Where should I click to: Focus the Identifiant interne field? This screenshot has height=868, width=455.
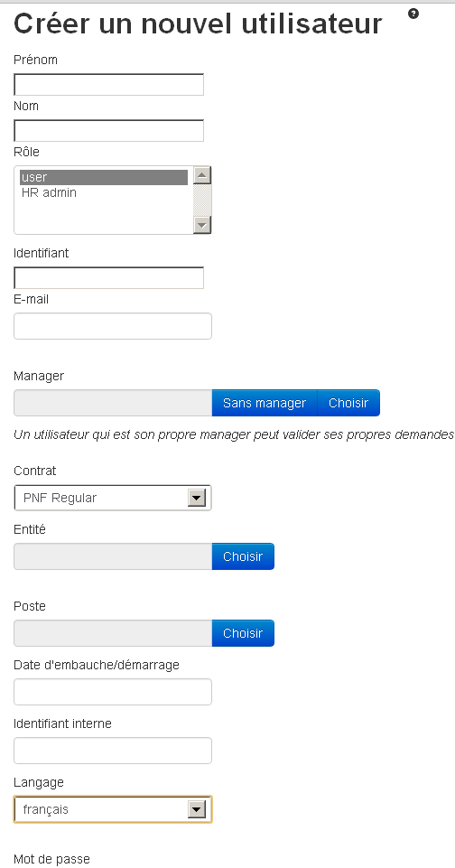point(113,751)
